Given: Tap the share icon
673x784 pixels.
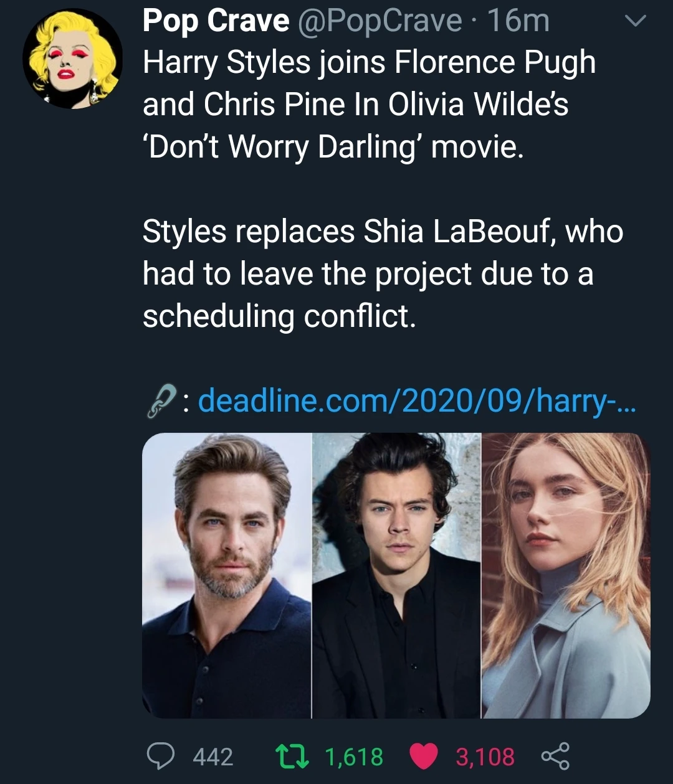Looking at the screenshot, I should click(x=555, y=756).
